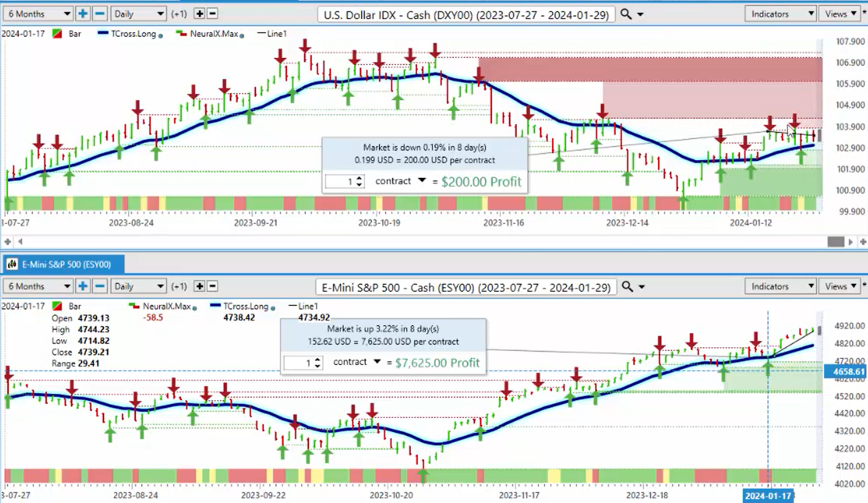Zoom in with blue plus on E-Mini S&P chart

click(x=83, y=286)
